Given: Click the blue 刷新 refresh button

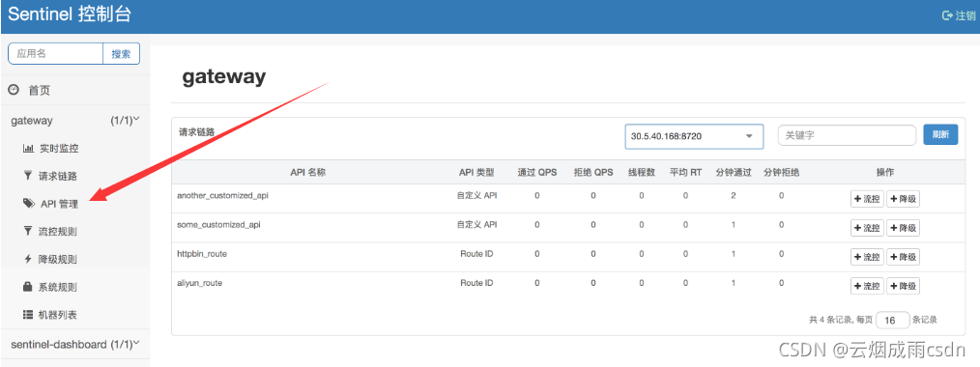Looking at the screenshot, I should tap(940, 134).
